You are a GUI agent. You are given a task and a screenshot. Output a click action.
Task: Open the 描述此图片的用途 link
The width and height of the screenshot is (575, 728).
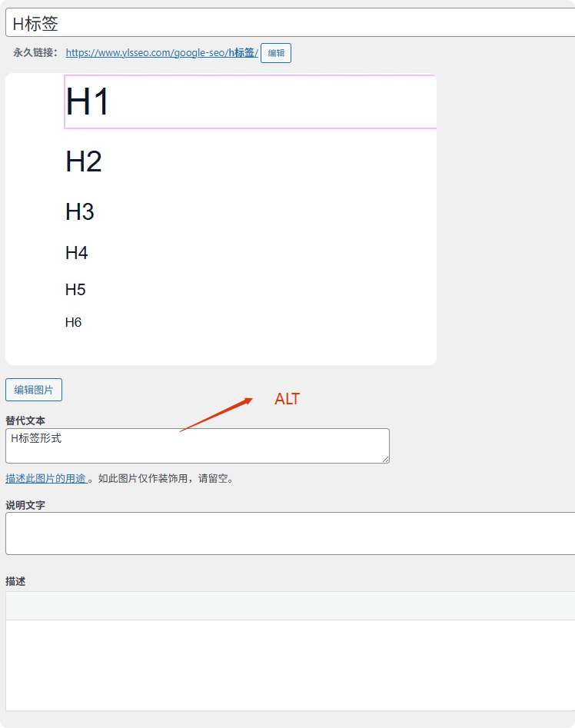pos(45,478)
